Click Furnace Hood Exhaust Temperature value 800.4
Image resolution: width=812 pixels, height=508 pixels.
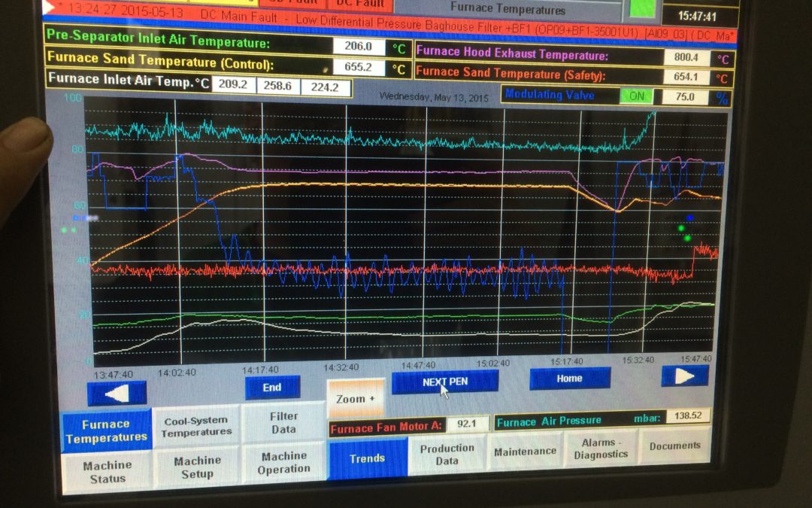click(x=686, y=57)
